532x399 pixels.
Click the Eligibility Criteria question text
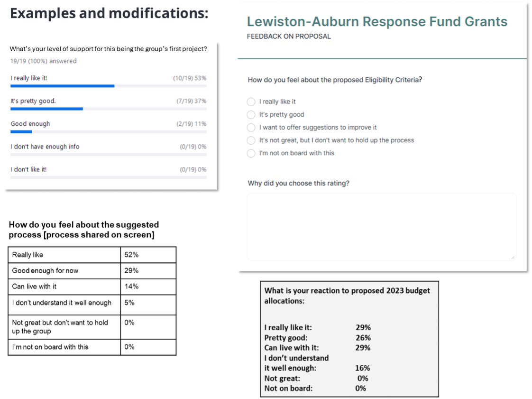coord(335,80)
